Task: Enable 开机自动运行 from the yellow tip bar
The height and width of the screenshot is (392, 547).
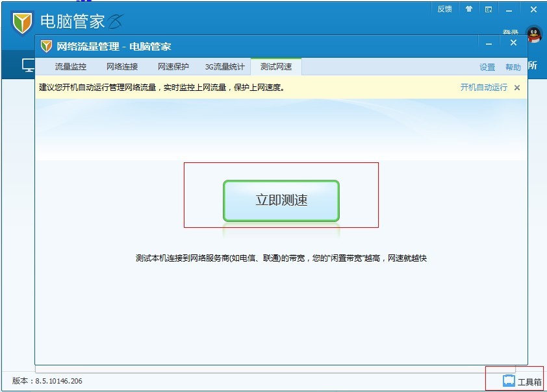Action: tap(483, 88)
